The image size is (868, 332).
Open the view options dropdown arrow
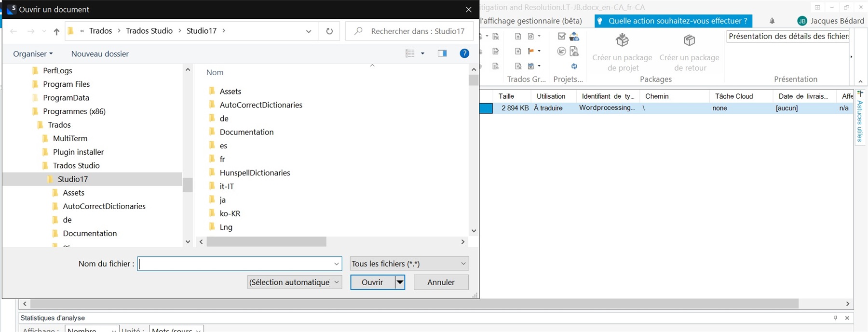[x=423, y=53]
